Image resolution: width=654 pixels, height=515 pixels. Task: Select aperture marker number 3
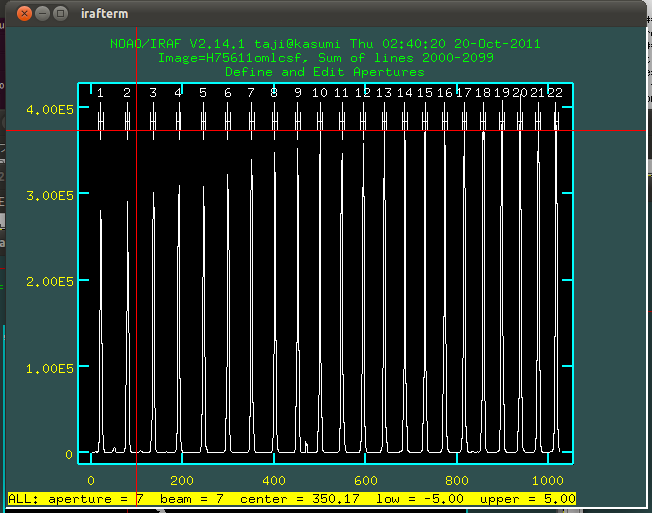coord(153,93)
